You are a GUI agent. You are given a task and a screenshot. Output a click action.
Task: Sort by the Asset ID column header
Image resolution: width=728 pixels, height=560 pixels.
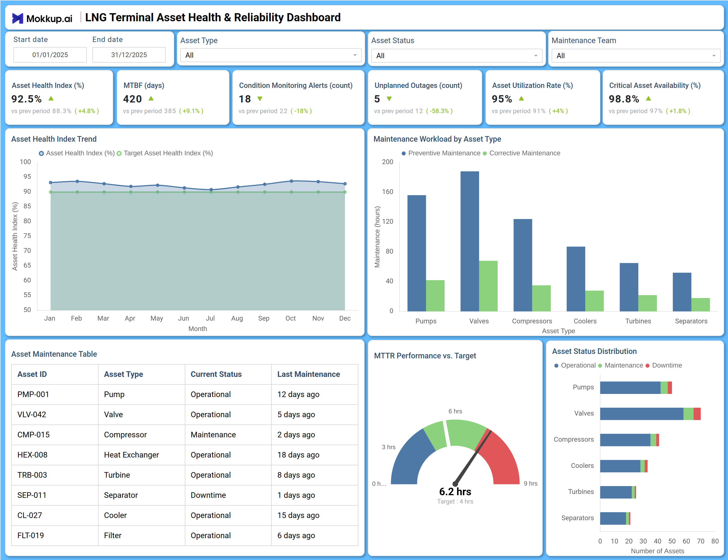tap(55, 374)
